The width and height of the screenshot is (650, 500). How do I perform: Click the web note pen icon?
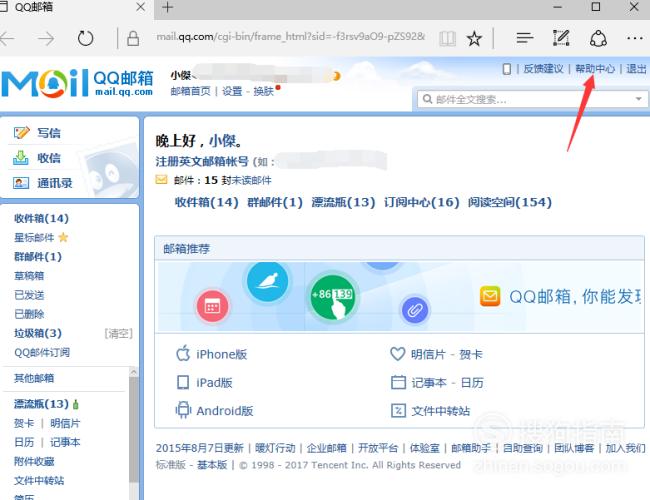click(561, 39)
